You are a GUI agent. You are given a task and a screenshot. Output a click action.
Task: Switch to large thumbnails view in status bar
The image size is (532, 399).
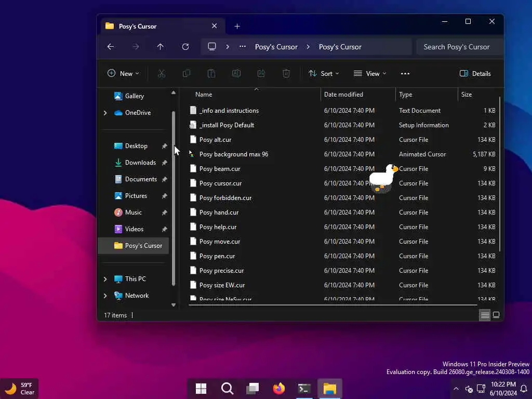click(496, 315)
